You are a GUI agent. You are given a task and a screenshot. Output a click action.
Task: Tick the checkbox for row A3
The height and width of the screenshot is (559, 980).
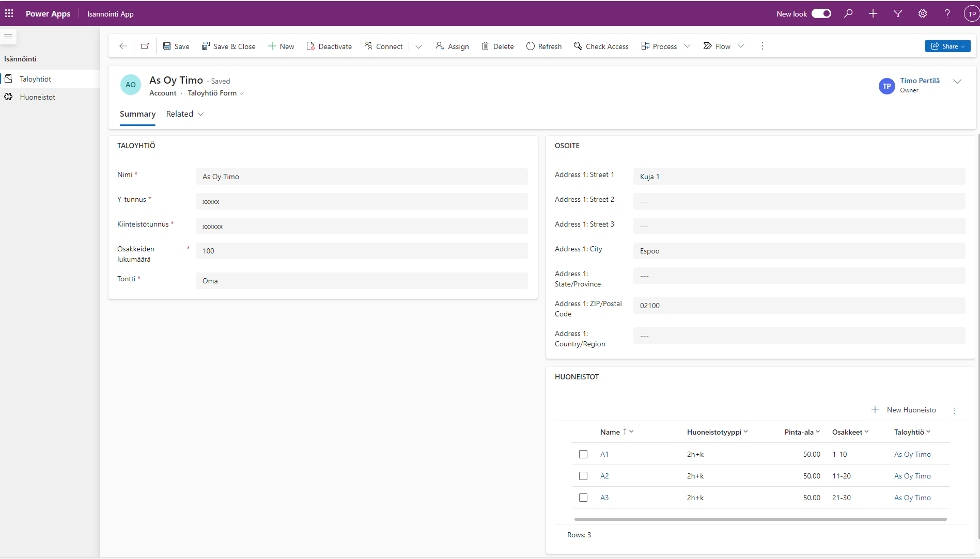(583, 498)
